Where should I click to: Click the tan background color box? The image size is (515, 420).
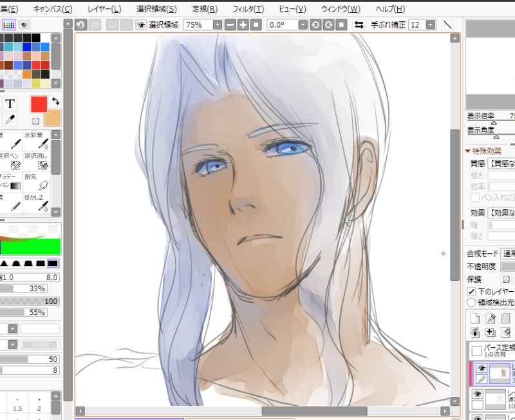(54, 118)
